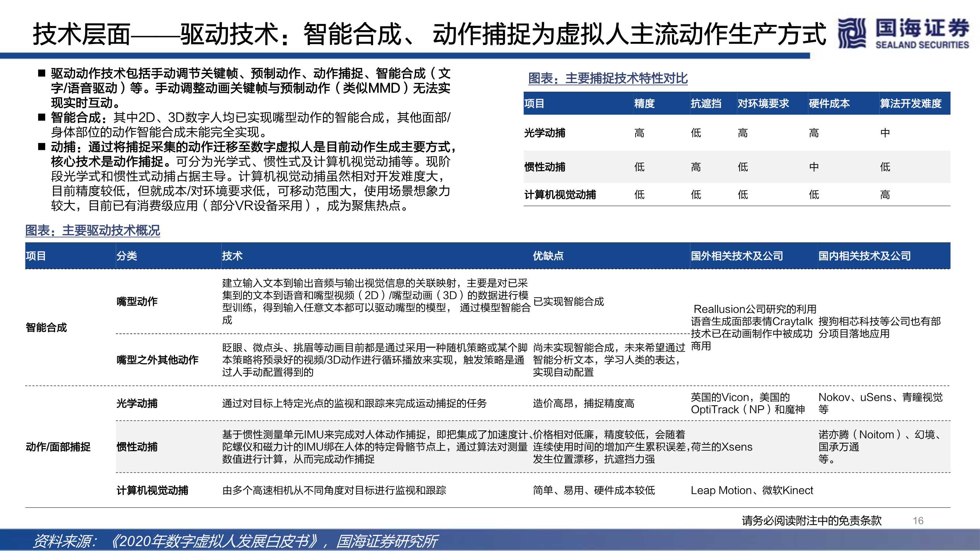Screen dimensions: 980x551
Task: Click the 简单、易用、硬件成本较低 cell
Action: point(594,490)
